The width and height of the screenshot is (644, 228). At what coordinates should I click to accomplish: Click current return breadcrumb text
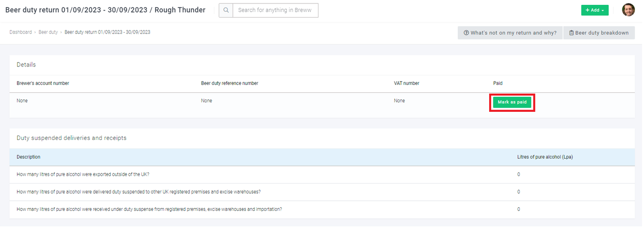(x=107, y=32)
